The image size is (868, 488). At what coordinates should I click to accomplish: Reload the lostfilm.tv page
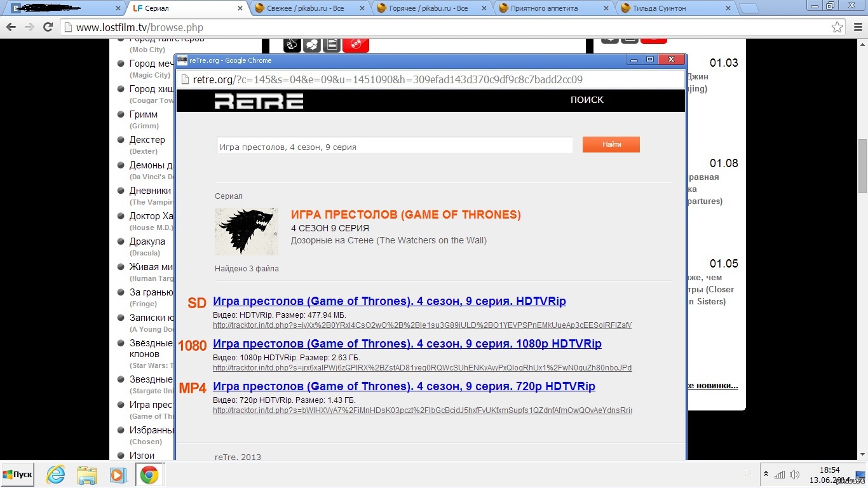48,27
